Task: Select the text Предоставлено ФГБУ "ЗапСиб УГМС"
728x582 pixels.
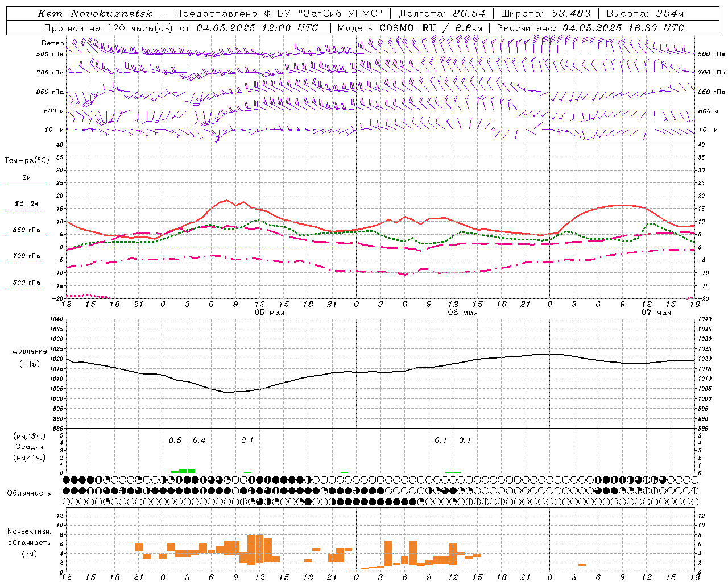Action: [279, 14]
